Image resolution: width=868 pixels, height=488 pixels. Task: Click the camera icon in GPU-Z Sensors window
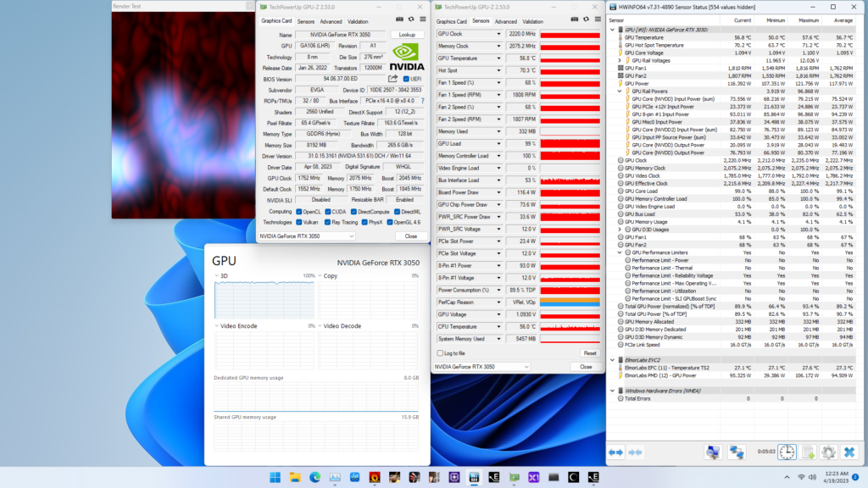coord(574,19)
